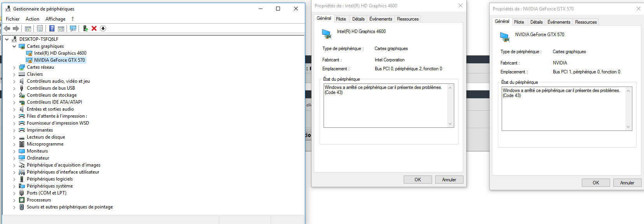Screen dimensions: 644x224
Task: Click the show/hide action pane icon
Action: pyautogui.click(x=61, y=28)
